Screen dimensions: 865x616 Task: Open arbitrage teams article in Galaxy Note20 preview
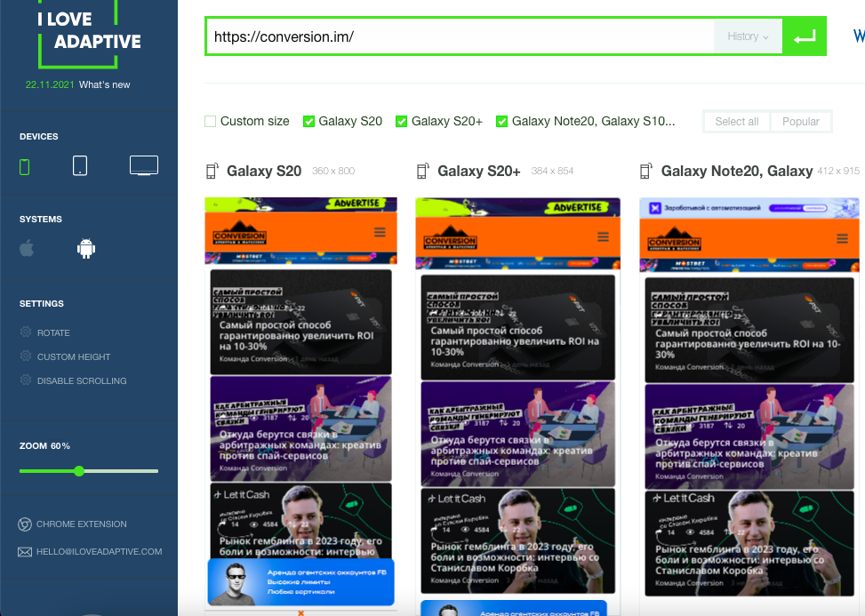[x=749, y=436]
